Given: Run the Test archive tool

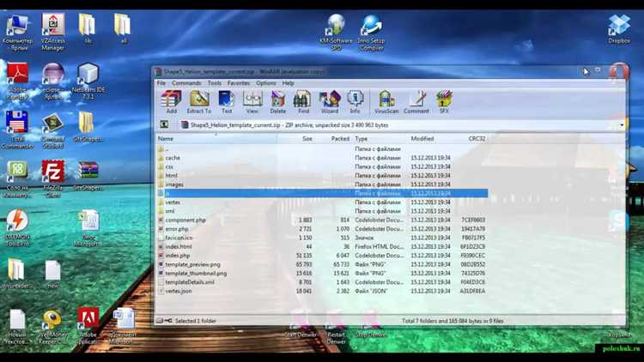Looking at the screenshot, I should tap(227, 102).
